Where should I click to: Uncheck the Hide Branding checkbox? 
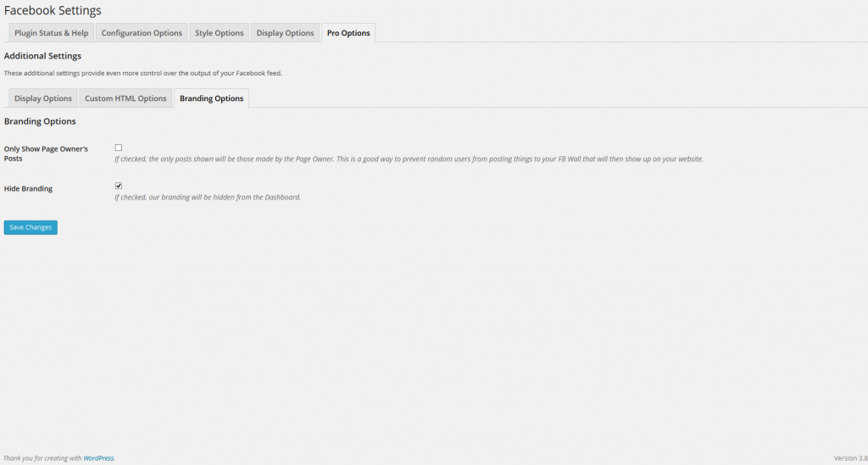pyautogui.click(x=119, y=186)
